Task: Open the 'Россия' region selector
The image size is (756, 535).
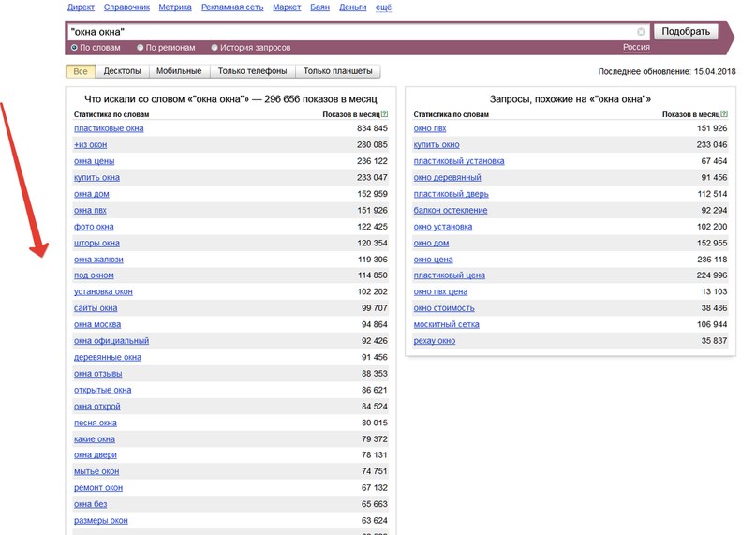Action: coord(636,47)
